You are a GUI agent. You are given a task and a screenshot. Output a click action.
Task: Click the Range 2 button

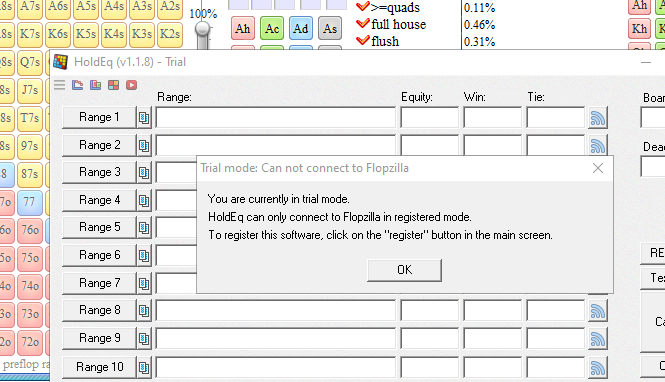(99, 145)
